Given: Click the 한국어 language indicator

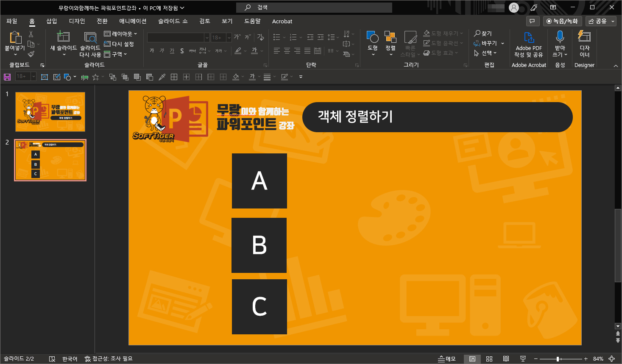Looking at the screenshot, I should (70, 359).
